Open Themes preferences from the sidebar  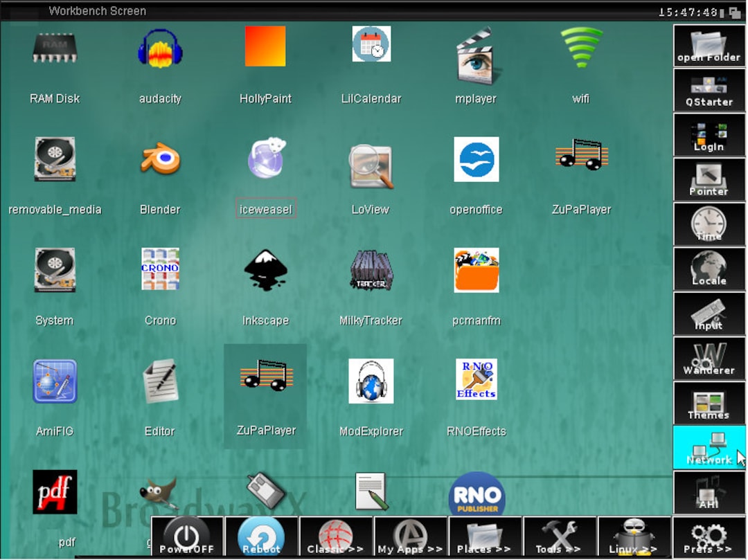tap(709, 403)
